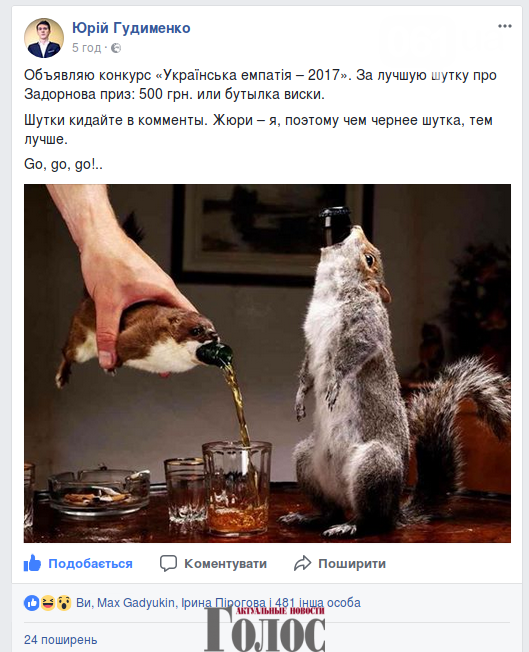Open the squirrel and weasel photo
The image size is (529, 652).
tap(267, 363)
